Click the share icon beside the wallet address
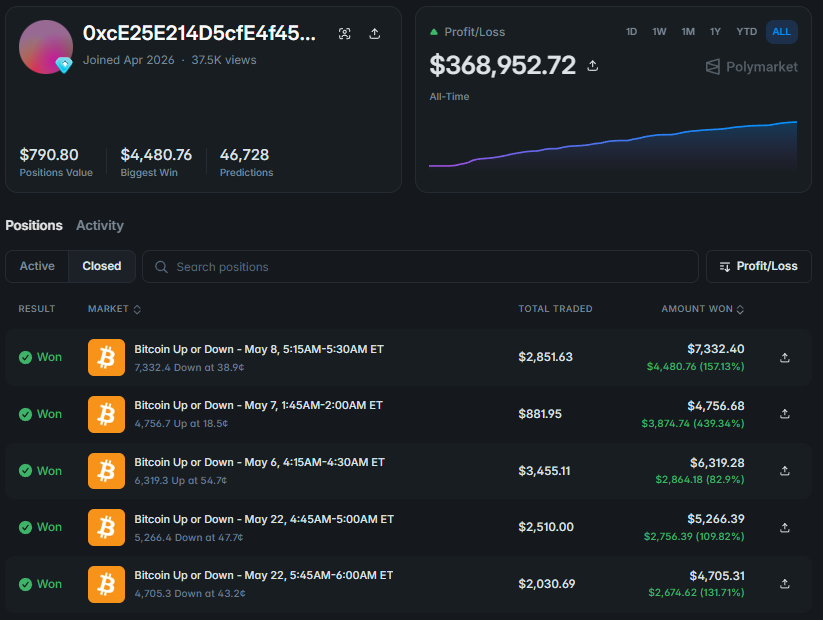The height and width of the screenshot is (620, 823). click(x=374, y=34)
